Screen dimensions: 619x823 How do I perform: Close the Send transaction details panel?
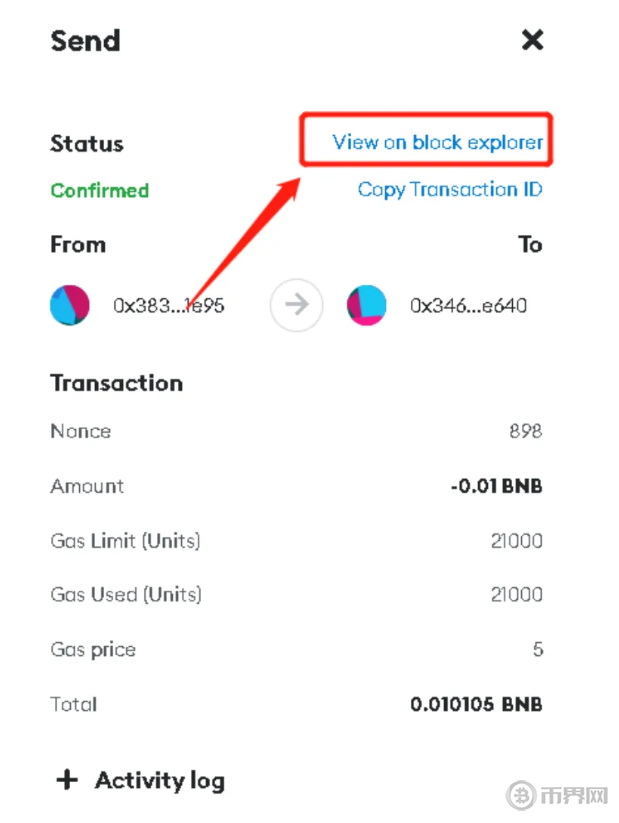tap(532, 40)
